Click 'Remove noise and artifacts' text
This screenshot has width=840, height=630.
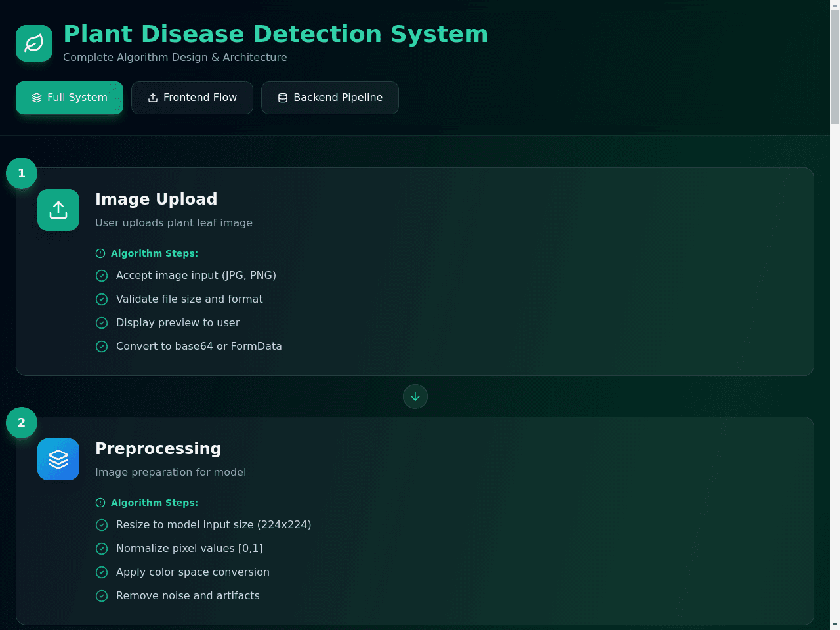coord(188,595)
